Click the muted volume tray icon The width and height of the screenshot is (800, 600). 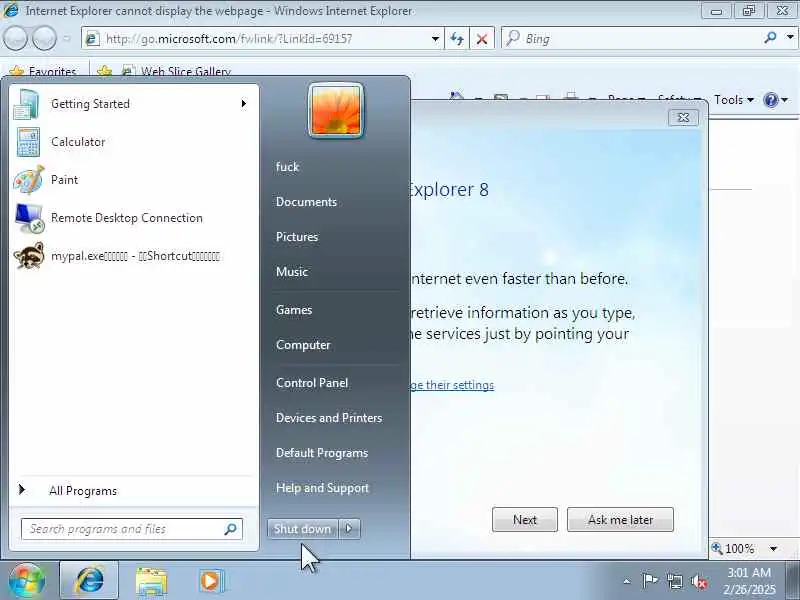coord(698,581)
